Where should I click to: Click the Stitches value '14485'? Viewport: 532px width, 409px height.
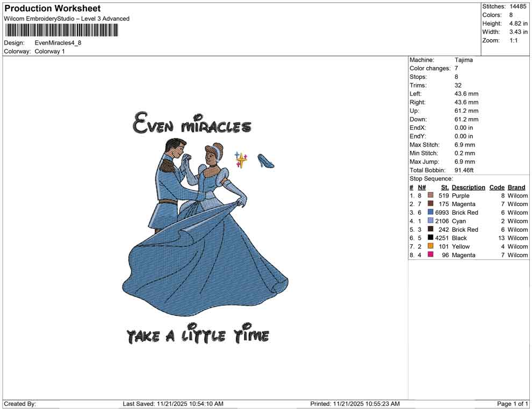(517, 6)
